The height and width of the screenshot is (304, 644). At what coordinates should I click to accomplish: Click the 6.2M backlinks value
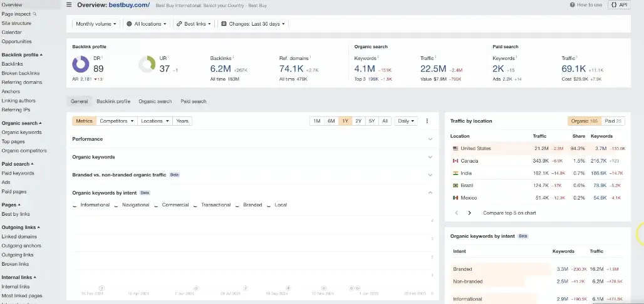(221, 69)
